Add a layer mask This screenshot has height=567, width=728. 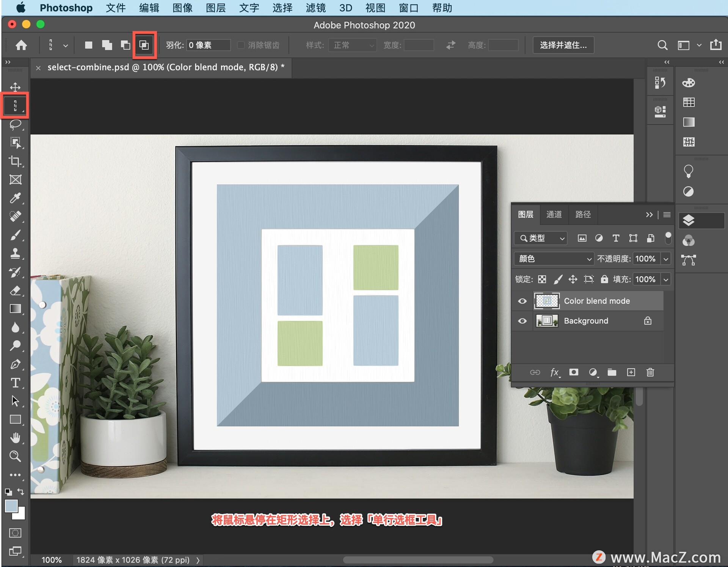tap(574, 372)
